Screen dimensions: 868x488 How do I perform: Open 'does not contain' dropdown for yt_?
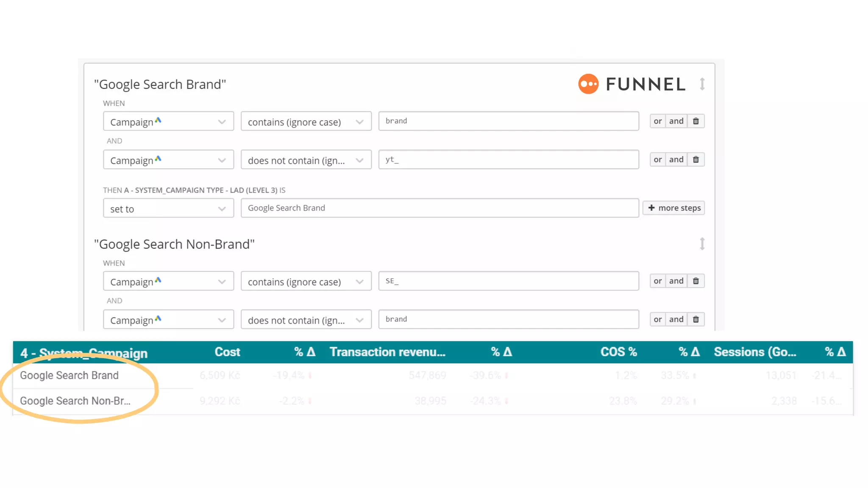click(x=306, y=160)
